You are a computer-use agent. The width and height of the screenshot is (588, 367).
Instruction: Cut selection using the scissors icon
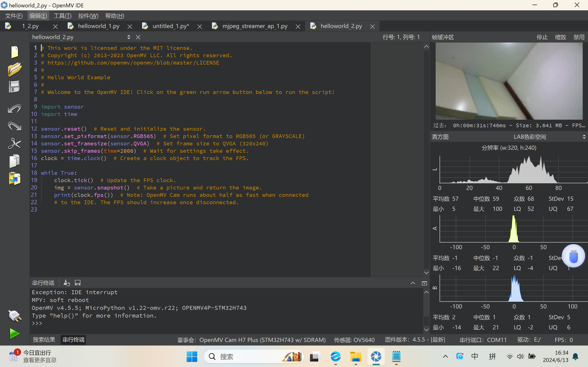click(14, 144)
